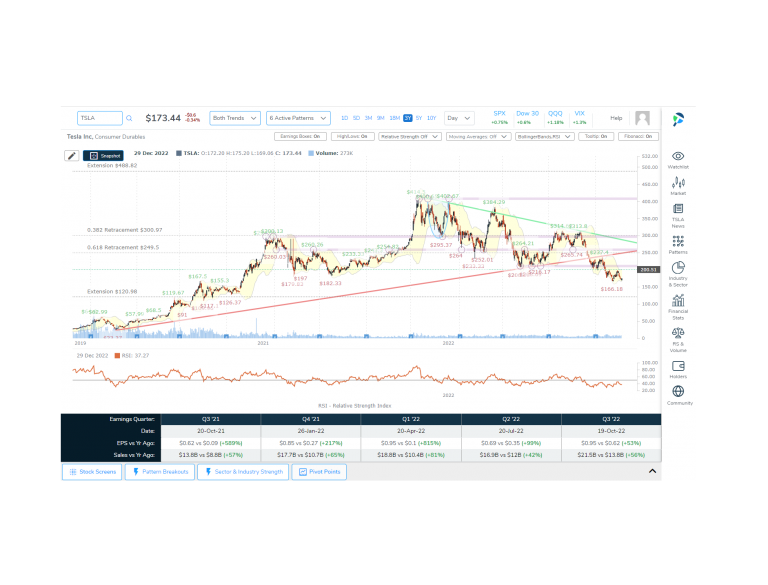The image size is (768, 585).
Task: Click the 20-Oct-21 earnings date cell
Action: [x=211, y=431]
